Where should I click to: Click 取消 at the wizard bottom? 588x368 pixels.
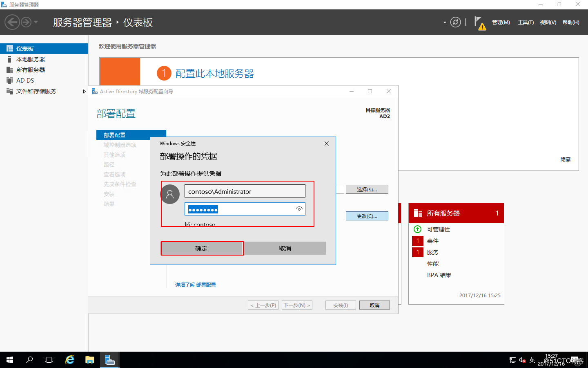coord(374,305)
